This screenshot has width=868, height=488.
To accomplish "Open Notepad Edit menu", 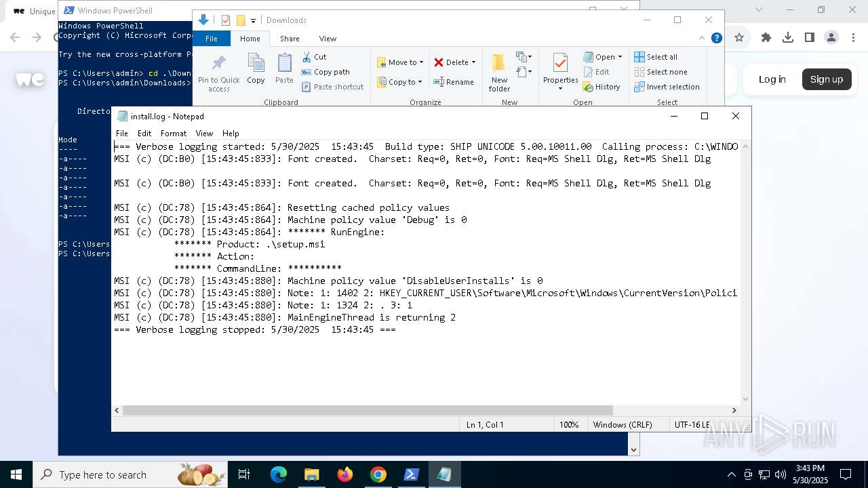I will [144, 134].
